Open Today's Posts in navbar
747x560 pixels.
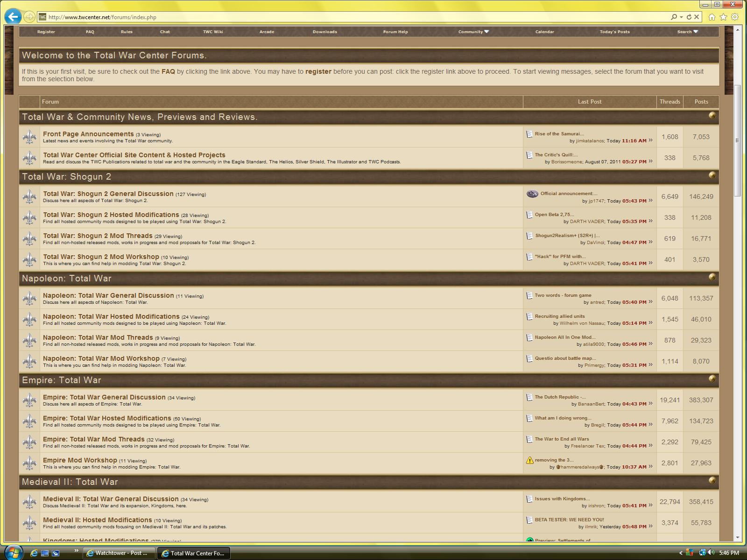[x=615, y=32]
